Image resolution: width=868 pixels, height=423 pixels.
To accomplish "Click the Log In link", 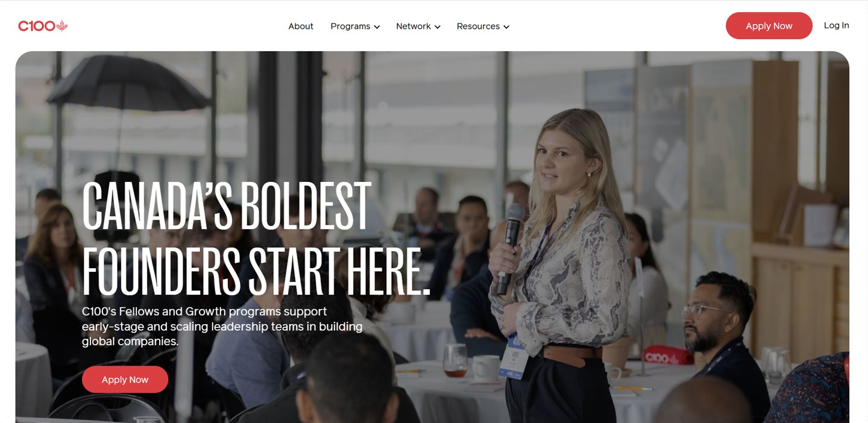I will [837, 25].
